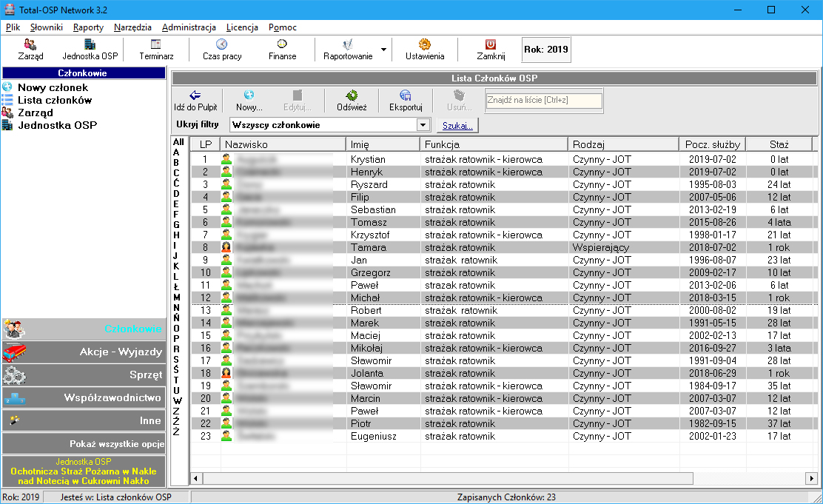
Task: Click the horizontal scrollbar right arrow
Action: click(x=811, y=478)
